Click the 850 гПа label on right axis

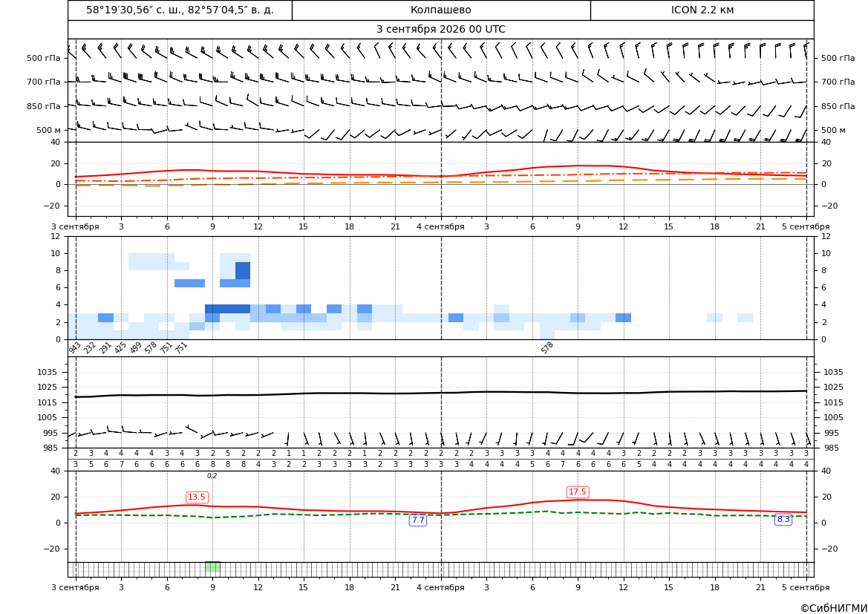(838, 106)
